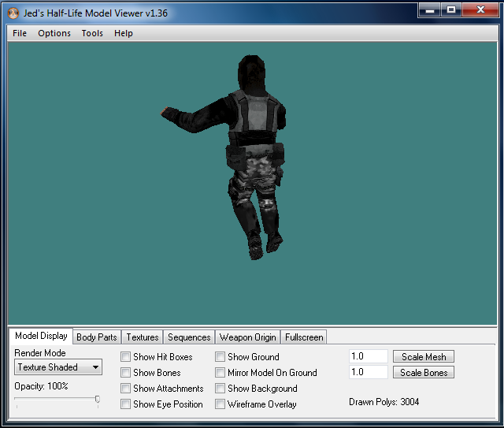The image size is (504, 428).
Task: Maximize the Model Viewer window
Action: pyautogui.click(x=451, y=10)
